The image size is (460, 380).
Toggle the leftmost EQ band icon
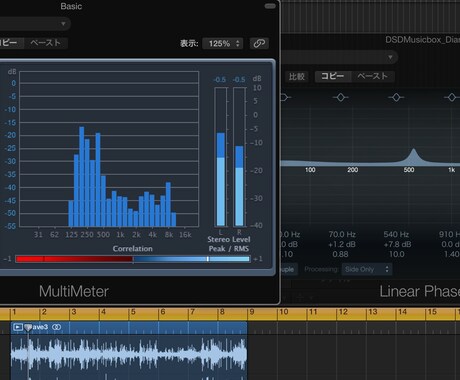(x=285, y=97)
